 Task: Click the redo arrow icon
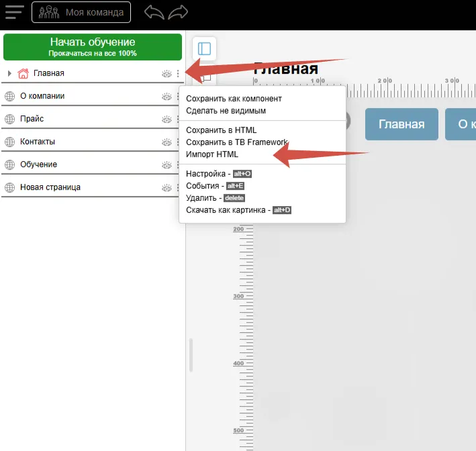point(179,12)
